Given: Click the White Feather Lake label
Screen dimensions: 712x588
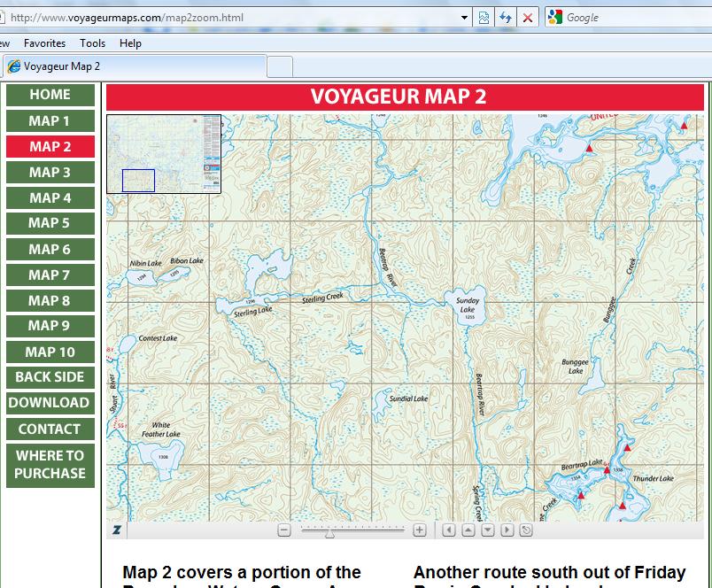Looking at the screenshot, I should [161, 429].
